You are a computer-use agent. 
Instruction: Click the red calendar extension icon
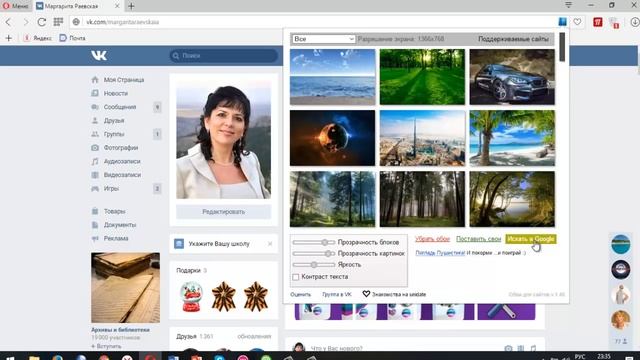point(598,22)
